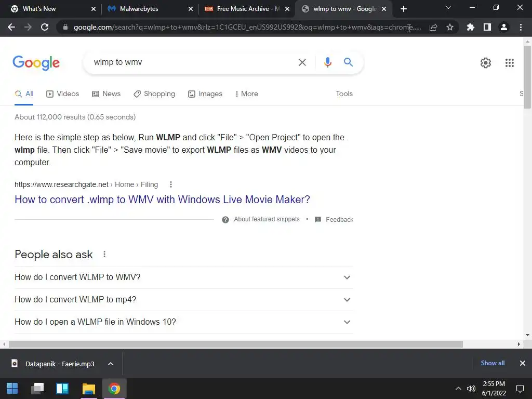This screenshot has height=399, width=532.
Task: Open Task View on the taskbar
Action: coord(37,389)
